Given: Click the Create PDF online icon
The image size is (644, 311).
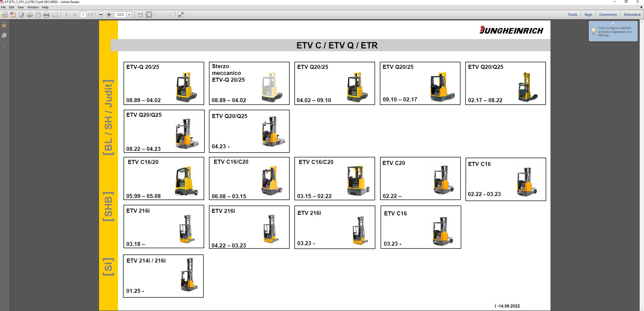Looking at the screenshot, I should pos(13,15).
